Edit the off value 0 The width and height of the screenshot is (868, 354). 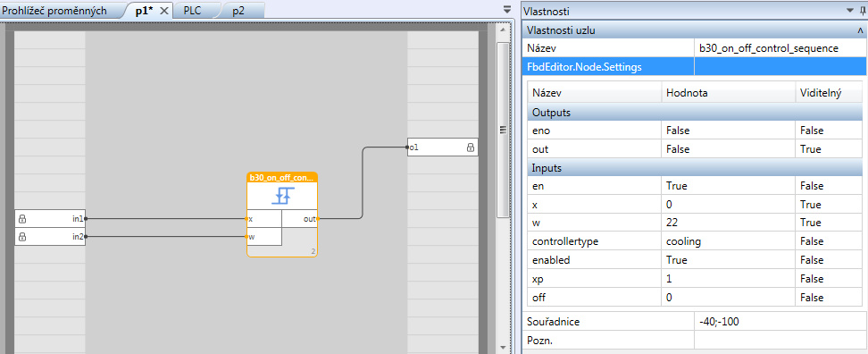pos(729,297)
